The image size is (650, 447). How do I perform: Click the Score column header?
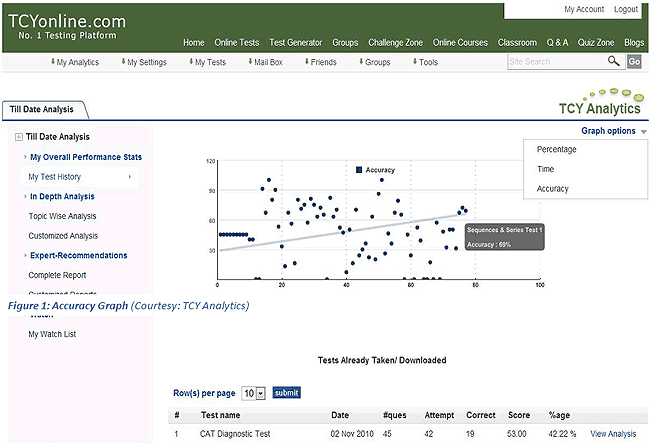click(x=519, y=415)
